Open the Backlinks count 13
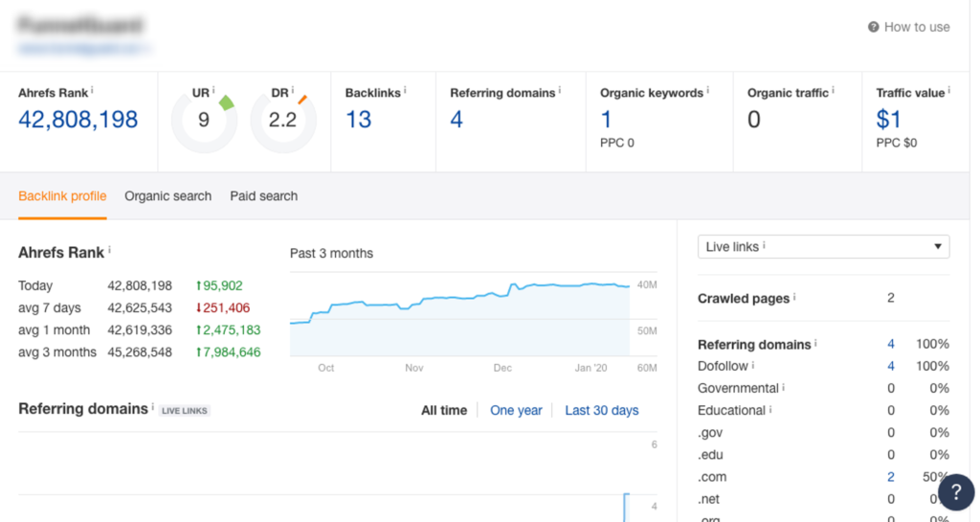Image resolution: width=980 pixels, height=522 pixels. [359, 120]
